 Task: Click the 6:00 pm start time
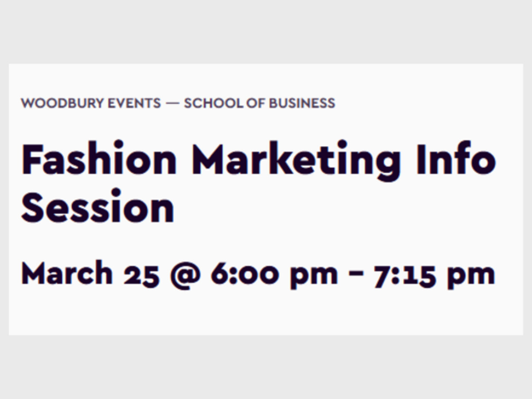tap(274, 275)
